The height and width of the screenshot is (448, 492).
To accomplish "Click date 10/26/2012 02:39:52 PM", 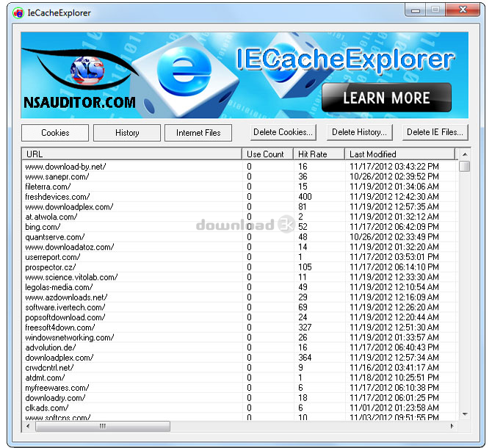I will [x=394, y=176].
